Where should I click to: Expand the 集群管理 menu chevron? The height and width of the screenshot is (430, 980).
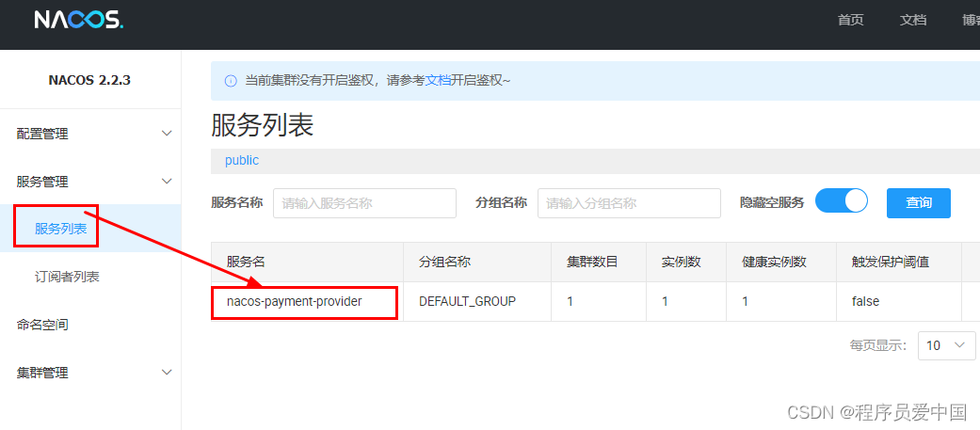point(167,373)
